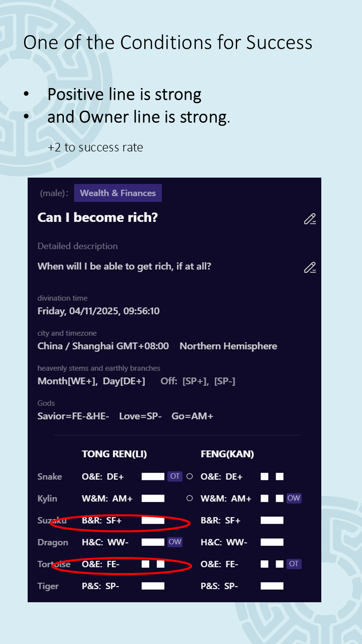Click the OW badge in the Dragon row

(175, 542)
